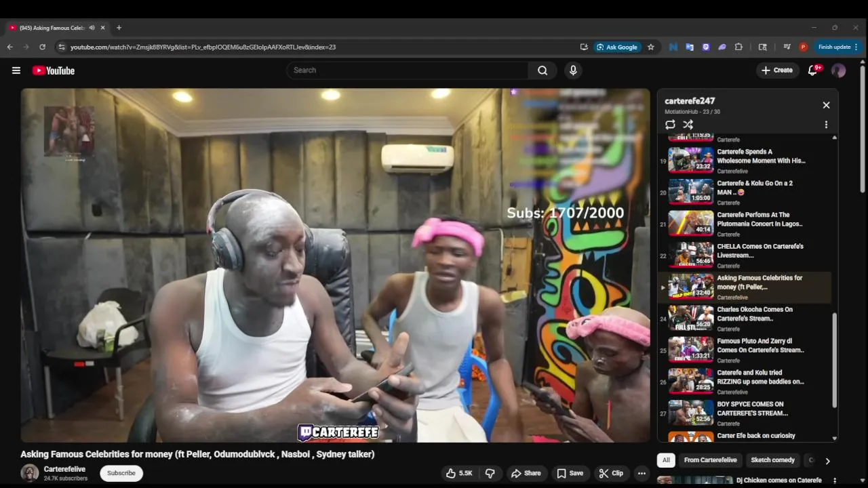Like the video with thumbs up

point(459,473)
